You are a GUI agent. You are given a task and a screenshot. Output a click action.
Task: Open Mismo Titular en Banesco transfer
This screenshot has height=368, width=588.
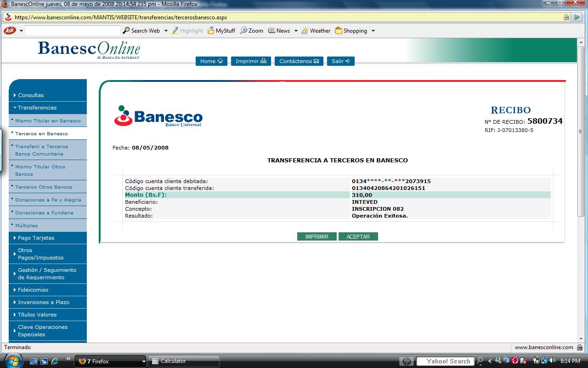coord(48,121)
